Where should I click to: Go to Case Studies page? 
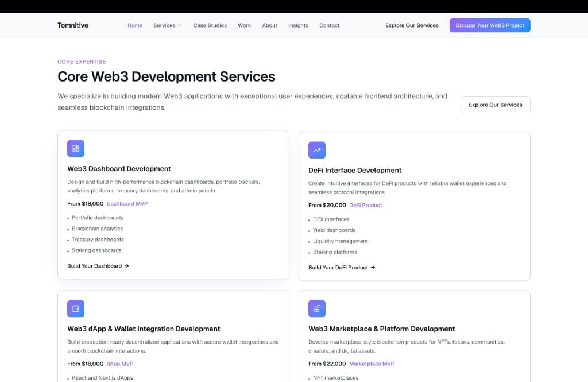coord(210,25)
